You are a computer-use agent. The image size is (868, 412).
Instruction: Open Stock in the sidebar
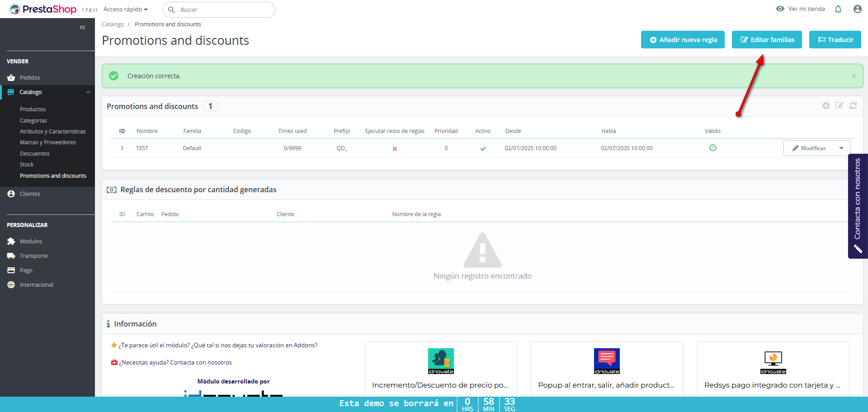point(27,165)
